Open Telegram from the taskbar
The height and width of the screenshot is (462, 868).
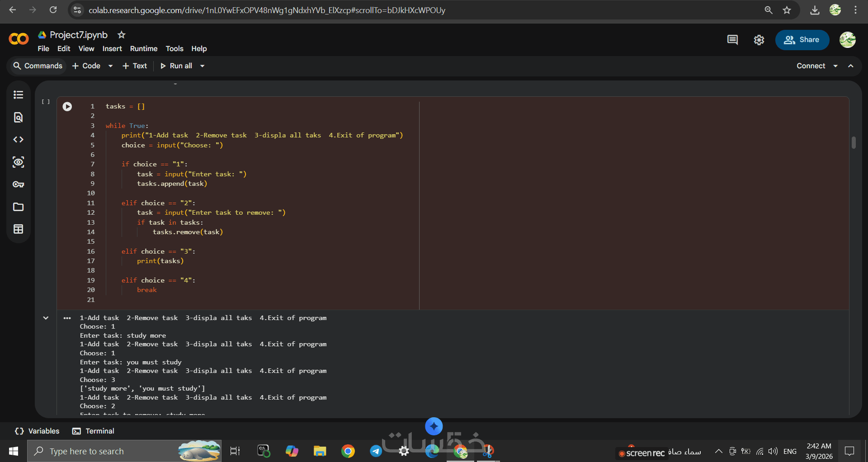pyautogui.click(x=376, y=451)
